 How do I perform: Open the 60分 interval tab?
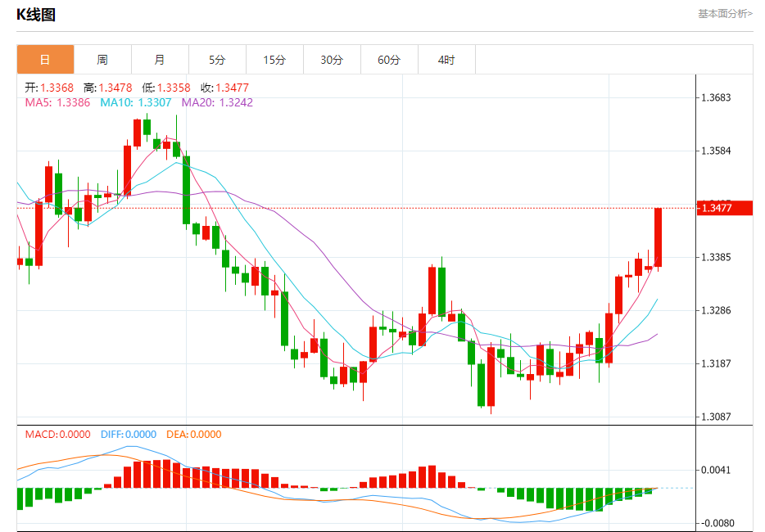[389, 60]
